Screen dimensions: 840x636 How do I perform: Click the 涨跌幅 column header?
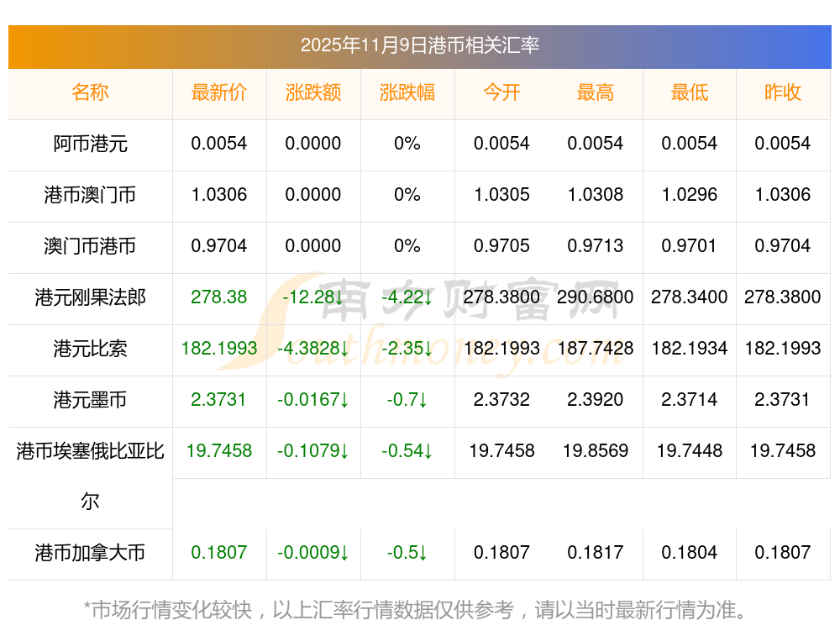[407, 92]
